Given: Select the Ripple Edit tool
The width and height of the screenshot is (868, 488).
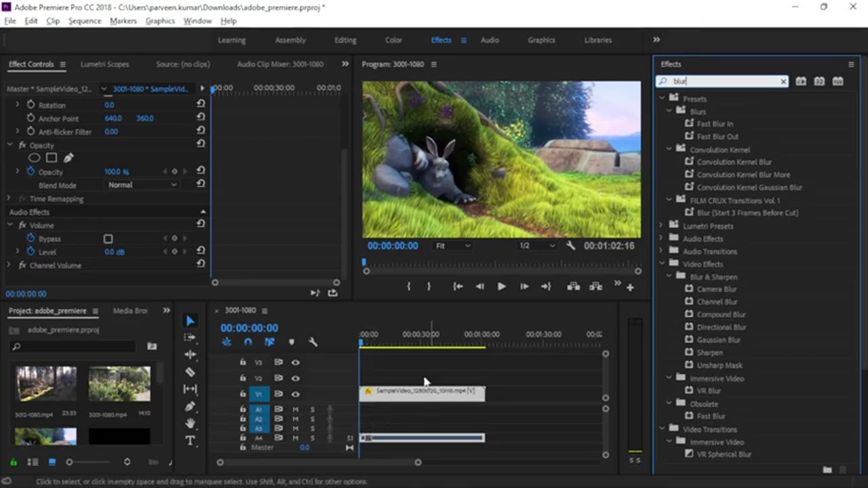Looking at the screenshot, I should [191, 354].
